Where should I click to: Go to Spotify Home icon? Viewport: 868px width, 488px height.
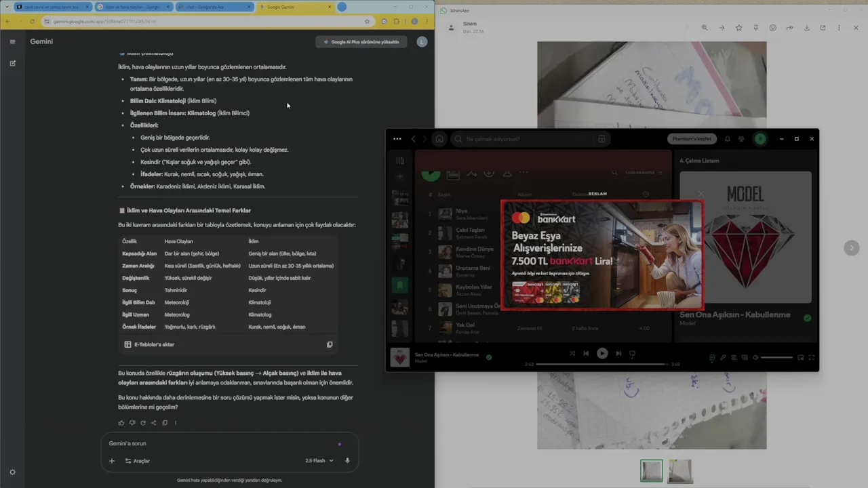point(439,139)
